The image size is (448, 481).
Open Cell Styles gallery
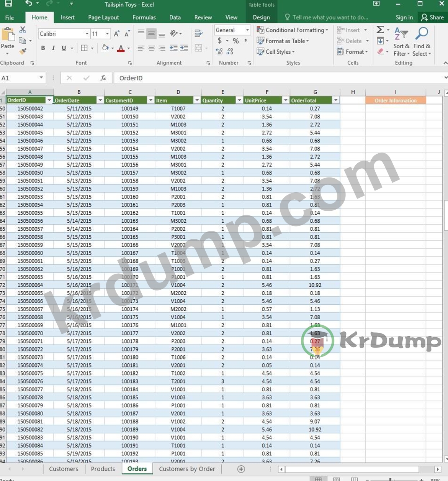pyautogui.click(x=276, y=52)
